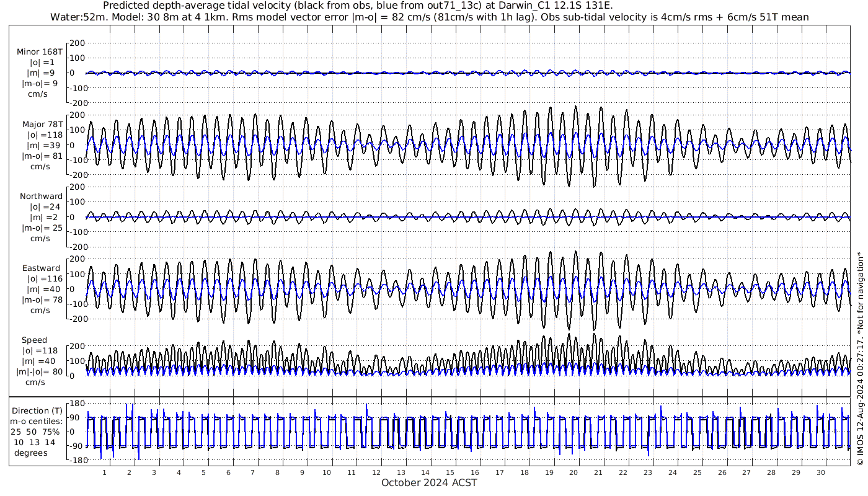Click the '10 13 14' centile values
The height and width of the screenshot is (496, 868).
pos(36,442)
